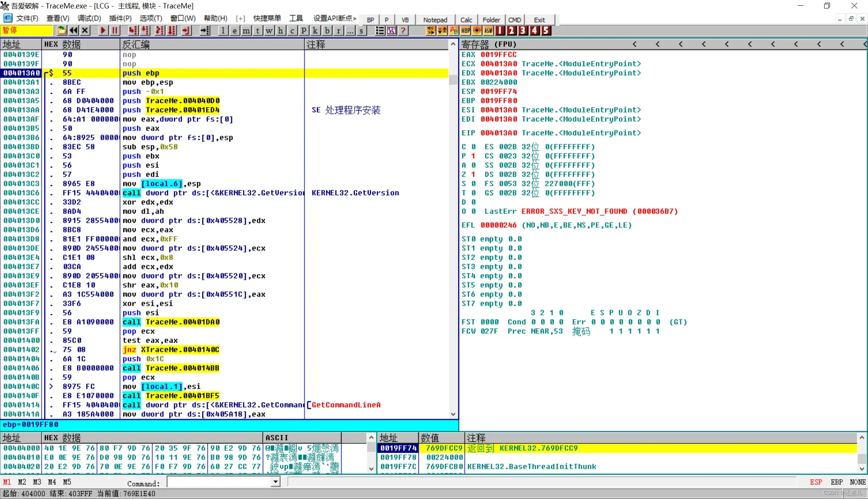868x499 pixels.
Task: Close the debugged program with the toolbar X icon
Action: tap(85, 30)
